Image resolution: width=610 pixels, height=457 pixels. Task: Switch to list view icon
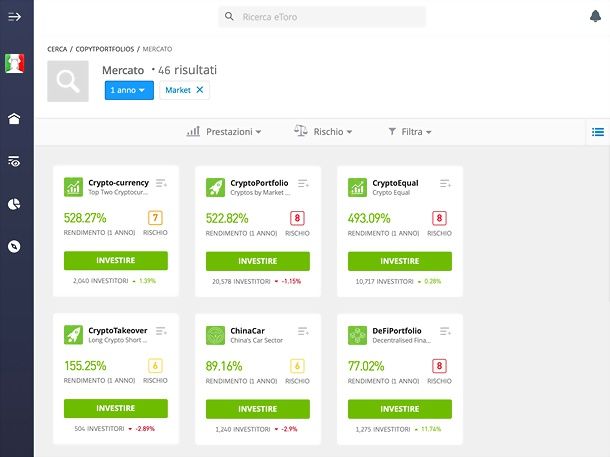[598, 132]
